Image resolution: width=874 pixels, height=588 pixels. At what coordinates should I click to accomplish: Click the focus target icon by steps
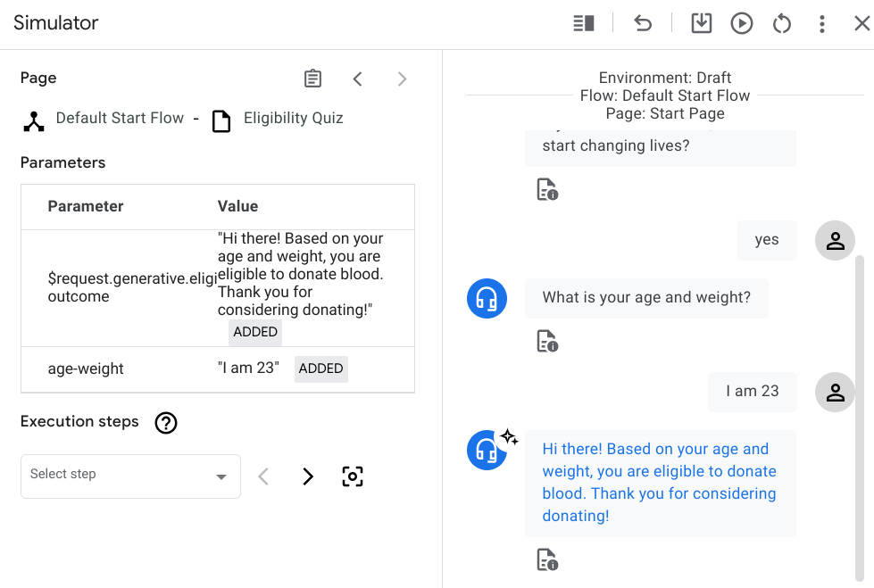[x=353, y=476]
